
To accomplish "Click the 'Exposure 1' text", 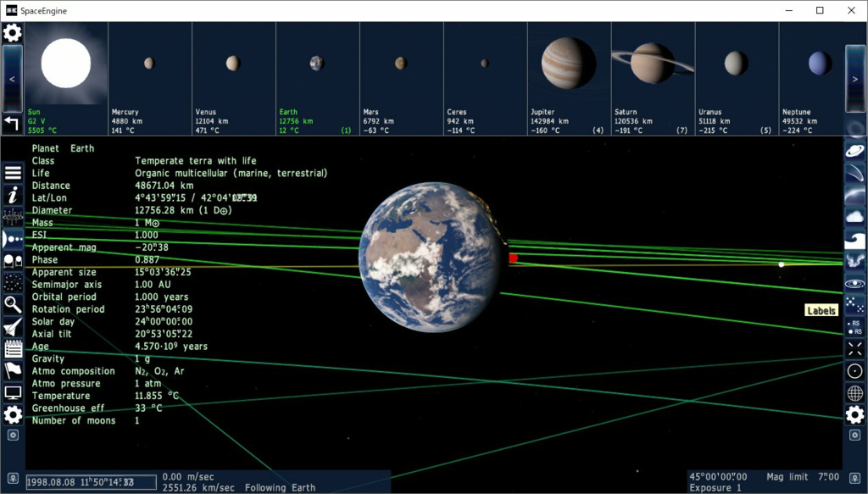I will tap(715, 488).
